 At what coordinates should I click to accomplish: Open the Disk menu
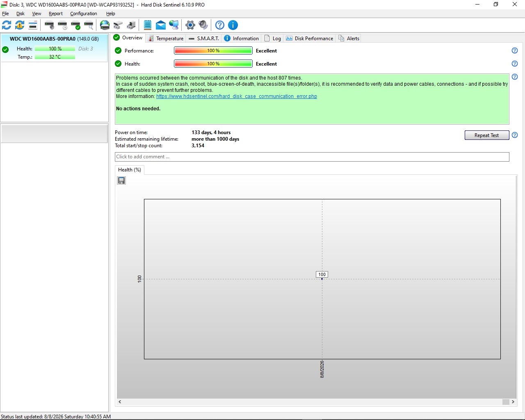pyautogui.click(x=21, y=14)
